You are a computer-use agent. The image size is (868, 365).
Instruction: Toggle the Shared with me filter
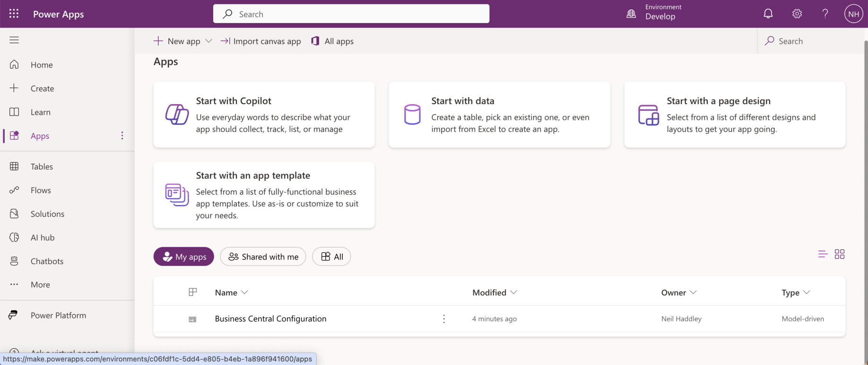click(x=263, y=257)
